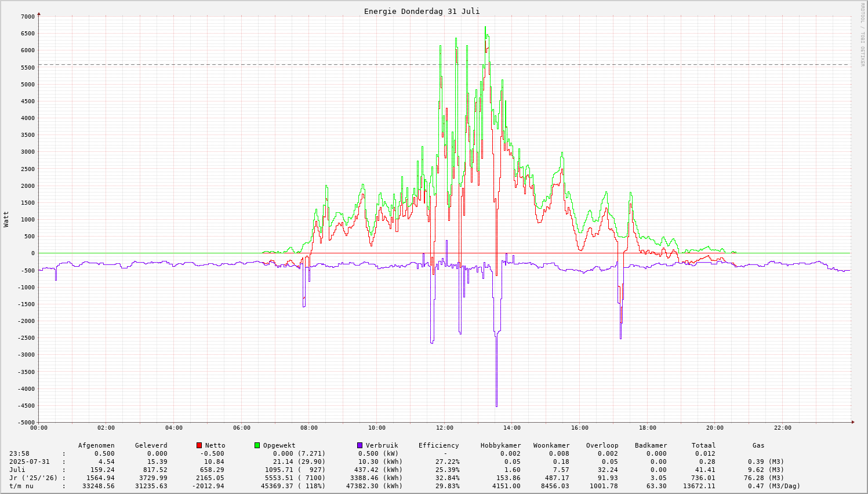Click the 7000 Y-axis tick label

[x=28, y=16]
